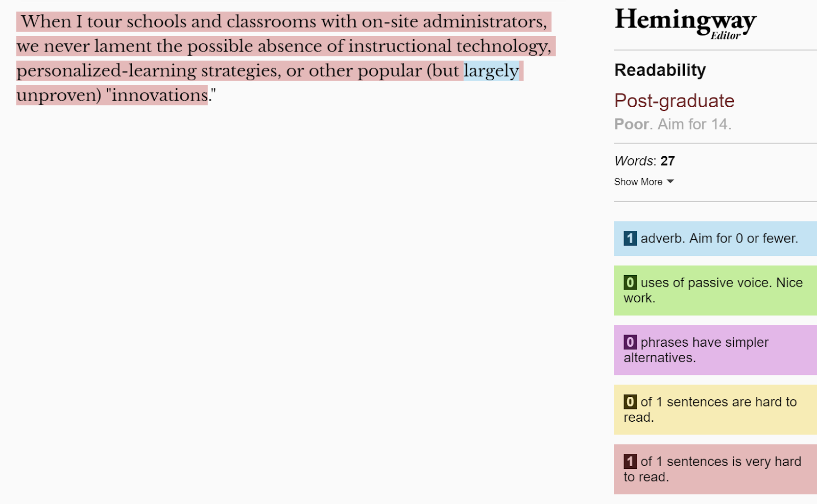Viewport: 817px width, 504px height.
Task: Click the passive voice summary panel
Action: coord(715,290)
